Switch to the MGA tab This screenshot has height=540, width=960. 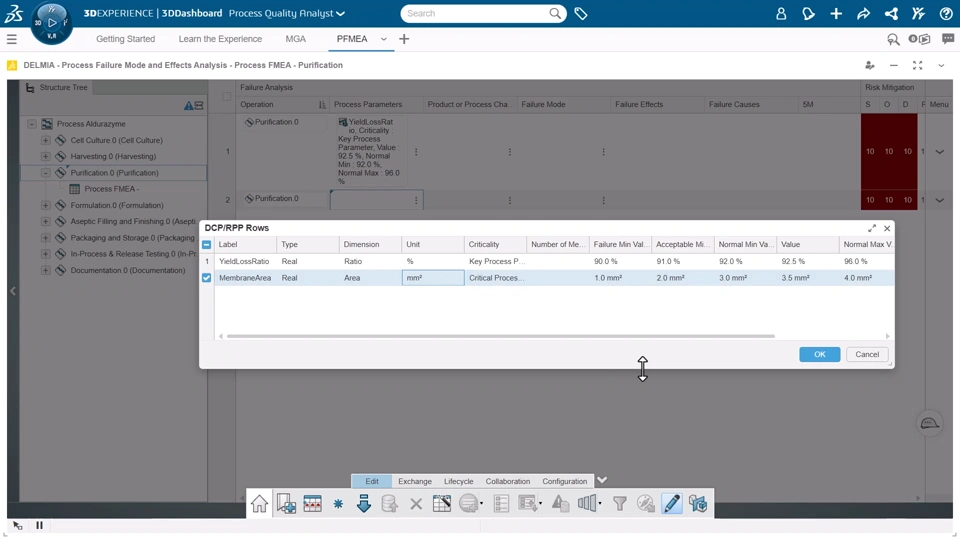click(x=295, y=39)
